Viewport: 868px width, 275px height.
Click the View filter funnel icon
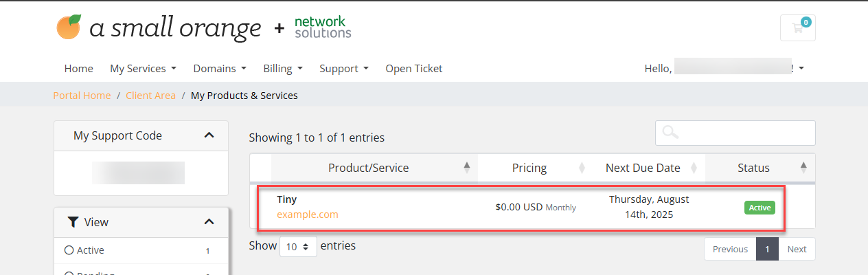click(x=73, y=222)
